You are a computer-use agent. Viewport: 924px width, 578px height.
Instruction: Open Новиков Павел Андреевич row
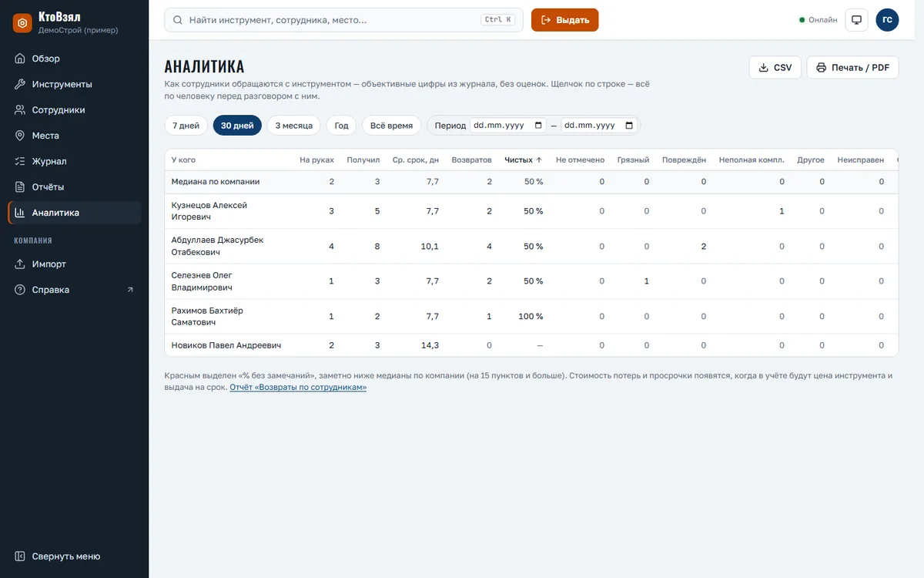pyautogui.click(x=531, y=345)
